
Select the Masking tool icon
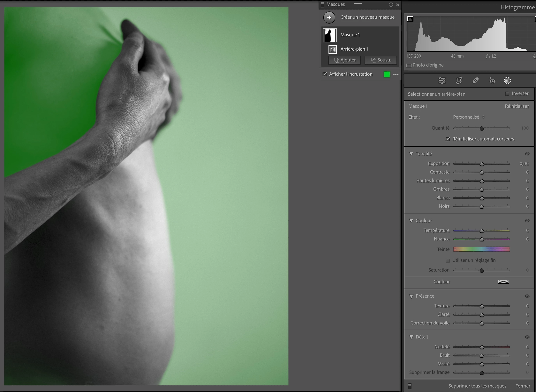click(x=507, y=81)
